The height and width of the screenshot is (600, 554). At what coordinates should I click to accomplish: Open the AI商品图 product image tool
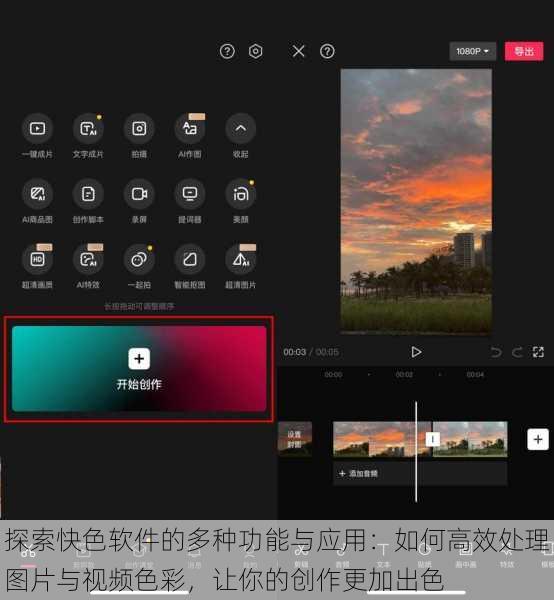click(x=37, y=194)
